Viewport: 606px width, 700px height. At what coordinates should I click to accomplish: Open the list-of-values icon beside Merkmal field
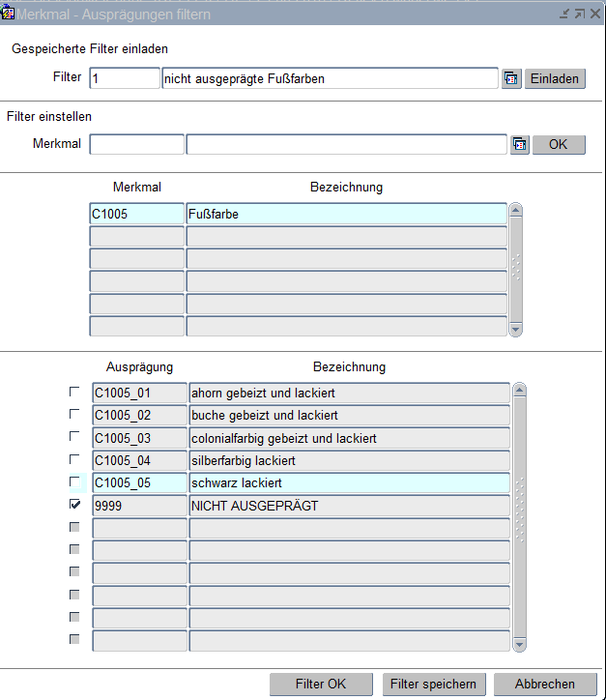point(520,145)
